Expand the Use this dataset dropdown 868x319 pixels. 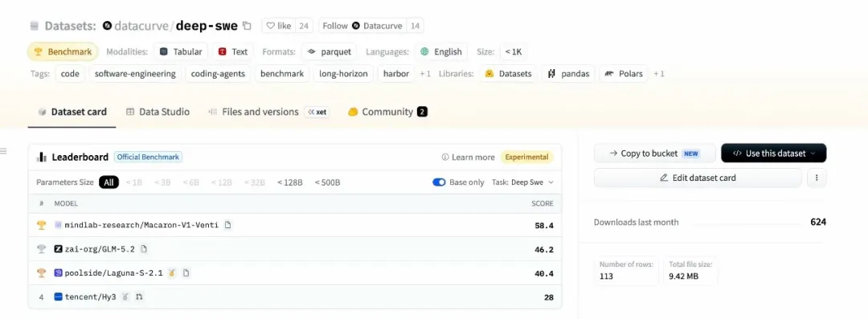773,153
